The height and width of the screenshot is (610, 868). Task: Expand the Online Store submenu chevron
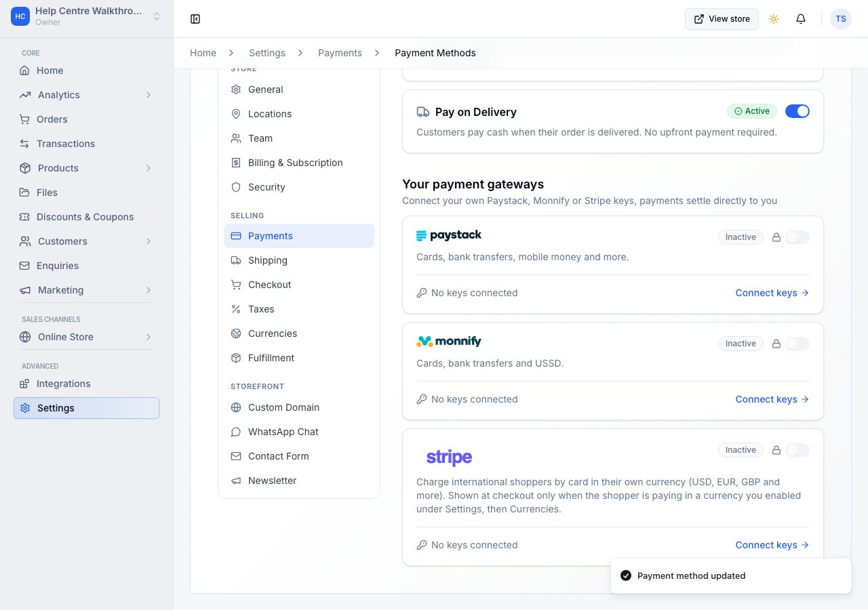pos(149,337)
